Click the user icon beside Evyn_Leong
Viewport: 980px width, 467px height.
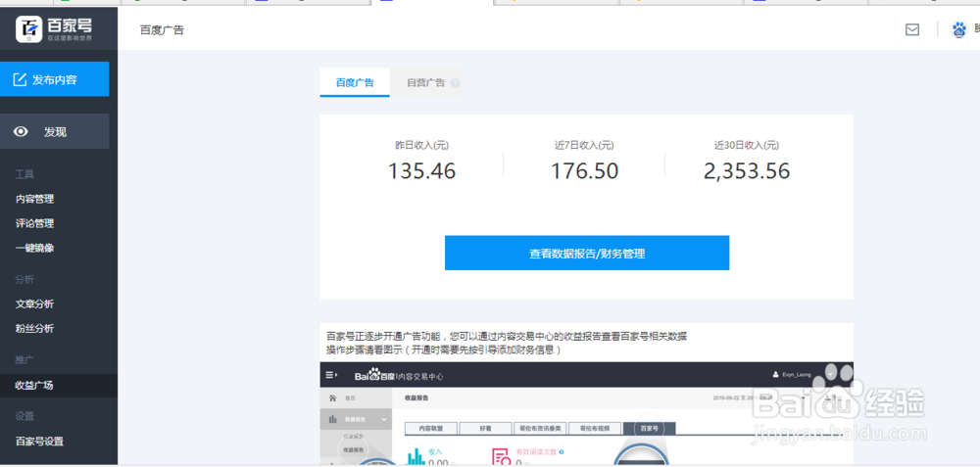[x=776, y=375]
